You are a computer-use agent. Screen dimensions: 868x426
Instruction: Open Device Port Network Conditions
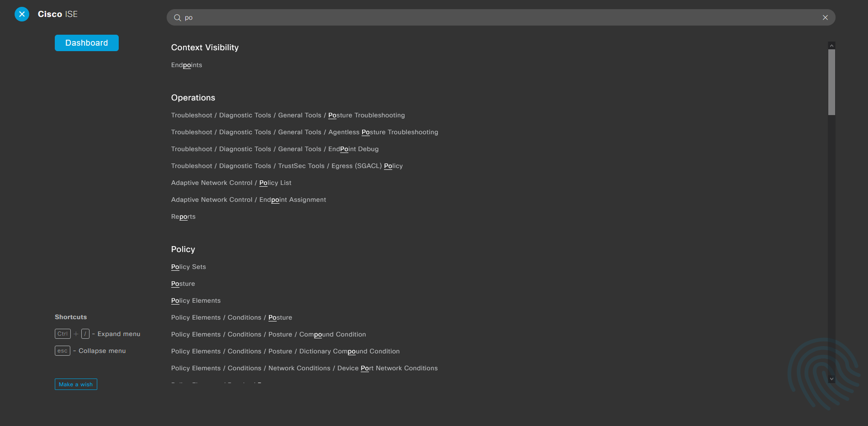click(x=305, y=368)
